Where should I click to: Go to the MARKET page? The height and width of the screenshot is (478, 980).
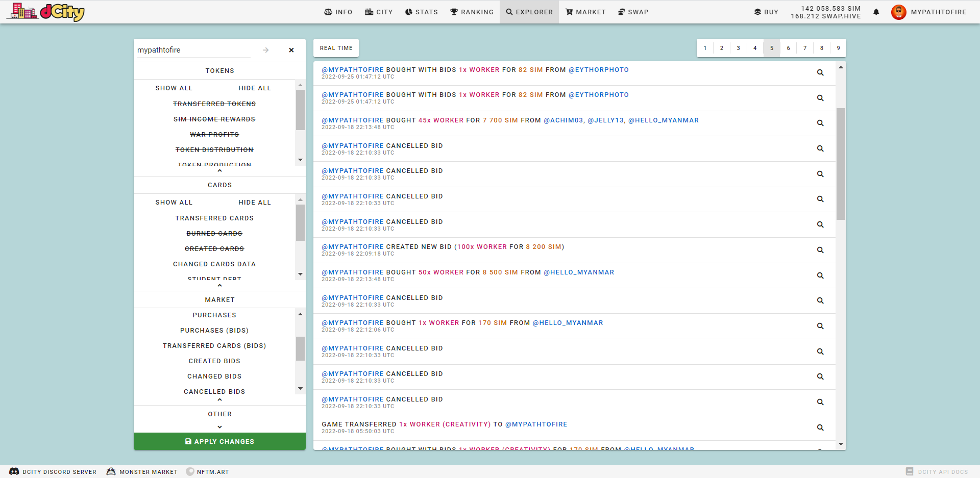[x=585, y=12]
